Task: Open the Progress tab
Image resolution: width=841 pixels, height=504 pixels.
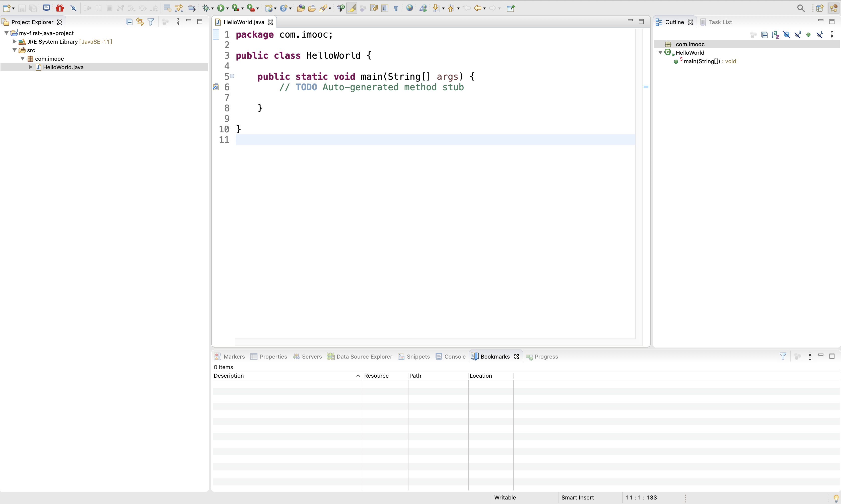Action: 542,357
